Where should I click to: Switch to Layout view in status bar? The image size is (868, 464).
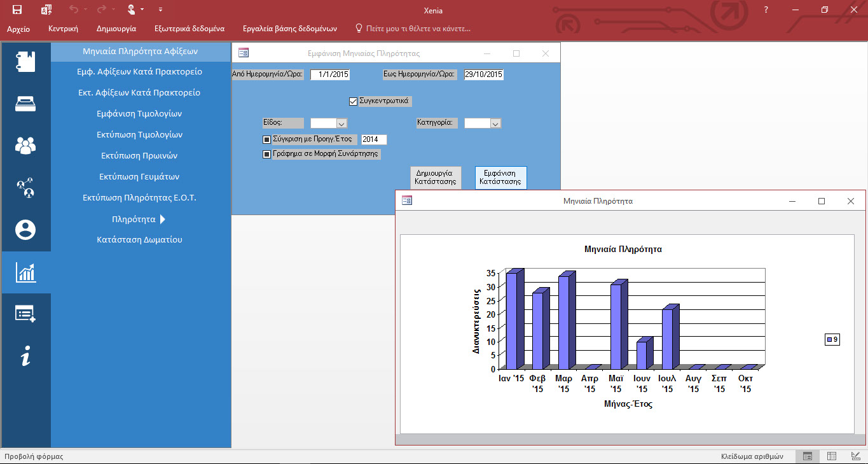click(x=831, y=456)
